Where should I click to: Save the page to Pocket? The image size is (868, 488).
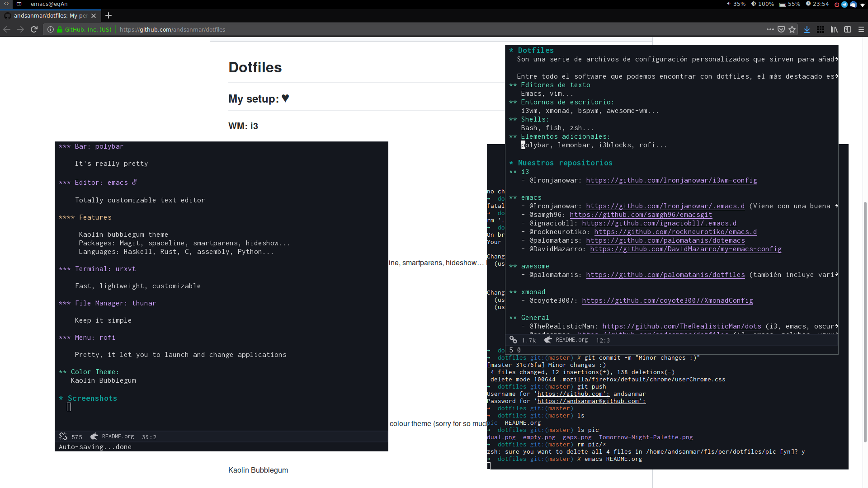781,29
